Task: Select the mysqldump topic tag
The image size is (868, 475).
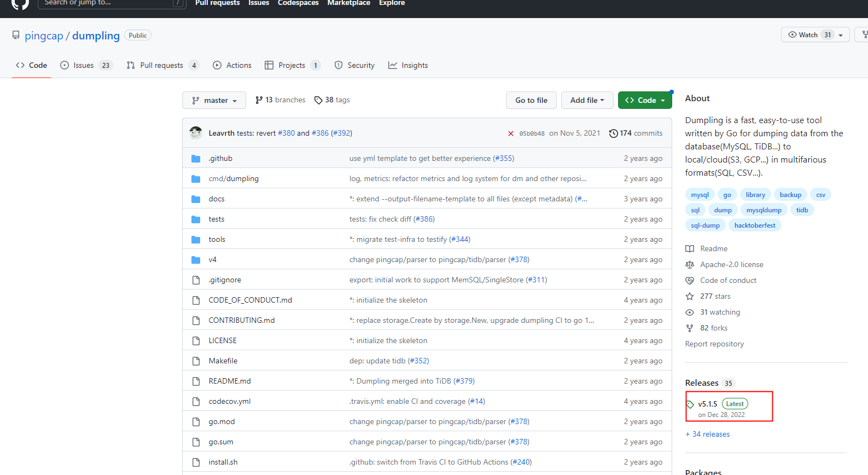Action: (764, 210)
